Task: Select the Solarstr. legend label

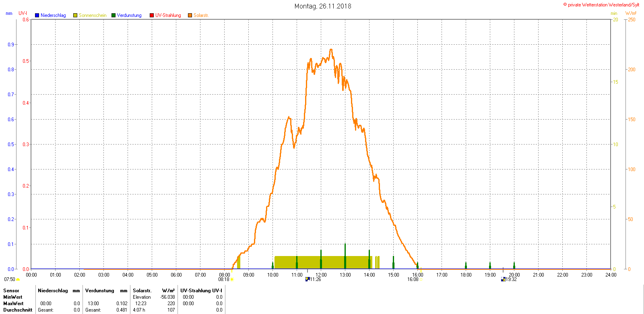Action: pos(201,15)
